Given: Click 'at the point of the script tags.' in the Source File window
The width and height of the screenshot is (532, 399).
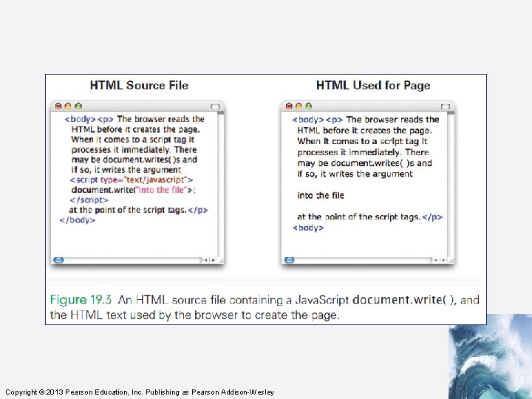Looking at the screenshot, I should [x=128, y=210].
